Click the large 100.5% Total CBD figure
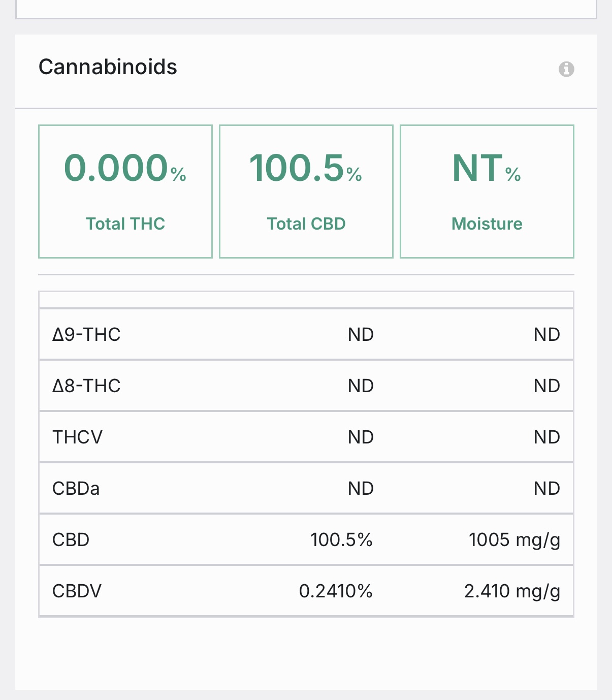 click(306, 168)
